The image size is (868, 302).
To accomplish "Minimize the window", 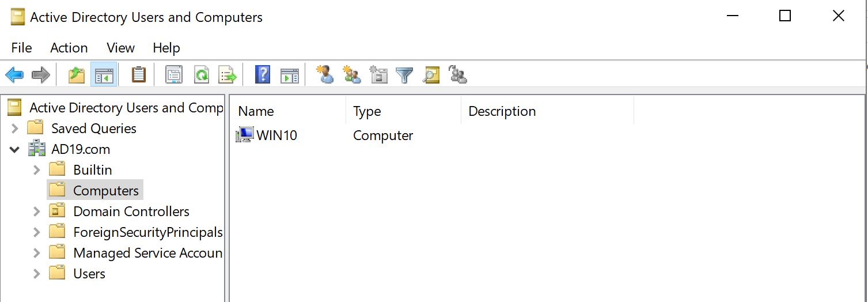I will 731,16.
